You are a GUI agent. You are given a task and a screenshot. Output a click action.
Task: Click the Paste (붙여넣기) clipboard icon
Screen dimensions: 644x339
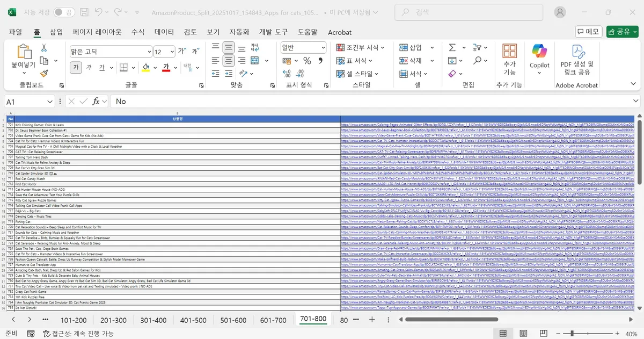(x=25, y=52)
